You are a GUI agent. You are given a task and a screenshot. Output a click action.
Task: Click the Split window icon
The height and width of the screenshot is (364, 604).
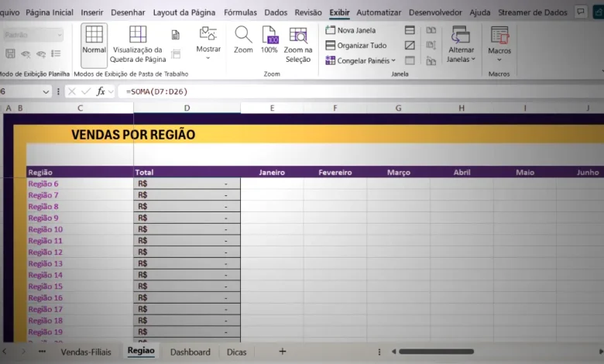coord(410,30)
